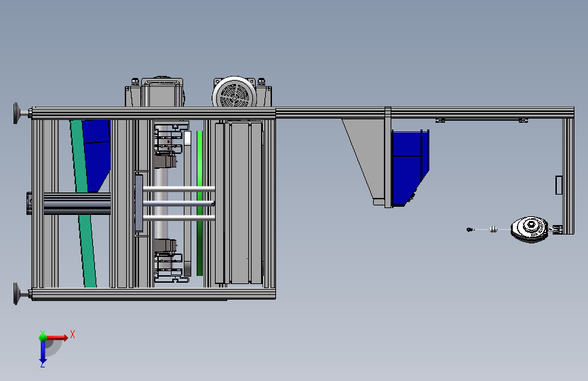Select the small washer between bolt and pulley
Viewport: 588px width, 381px height.
click(494, 230)
